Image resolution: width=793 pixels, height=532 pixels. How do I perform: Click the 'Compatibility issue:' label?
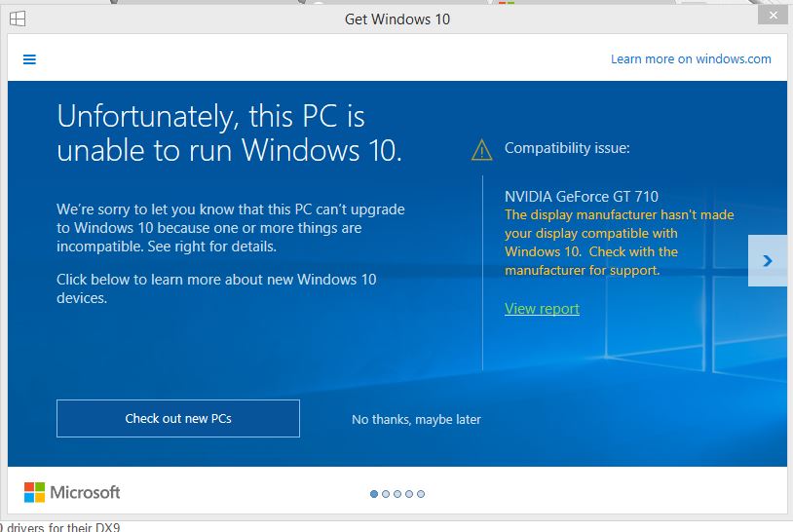(x=567, y=148)
